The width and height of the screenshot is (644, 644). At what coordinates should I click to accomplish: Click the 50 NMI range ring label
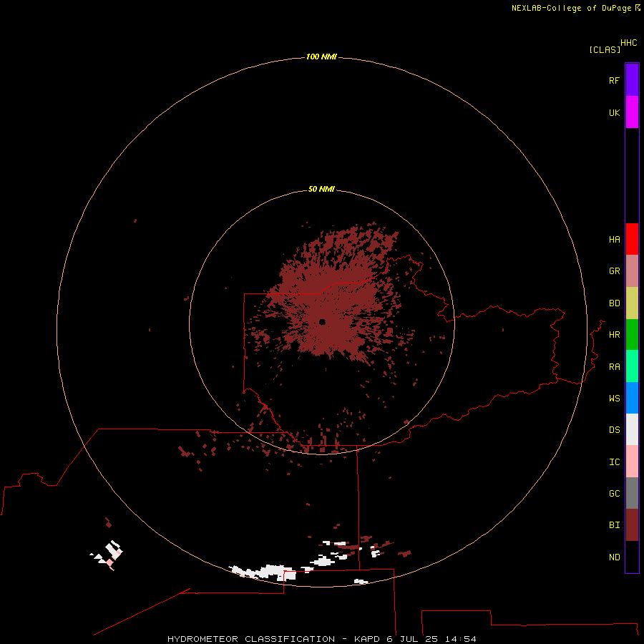(x=321, y=189)
